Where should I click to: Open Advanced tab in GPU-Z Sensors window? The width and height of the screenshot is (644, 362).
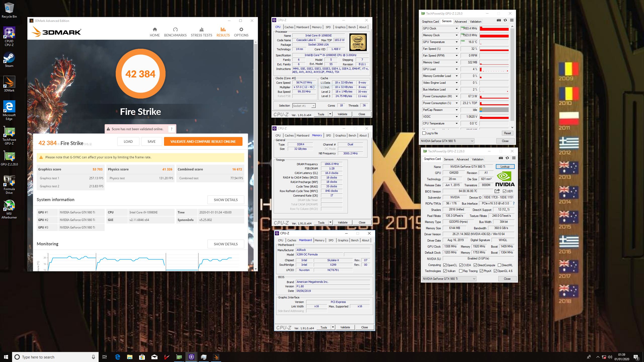(461, 21)
